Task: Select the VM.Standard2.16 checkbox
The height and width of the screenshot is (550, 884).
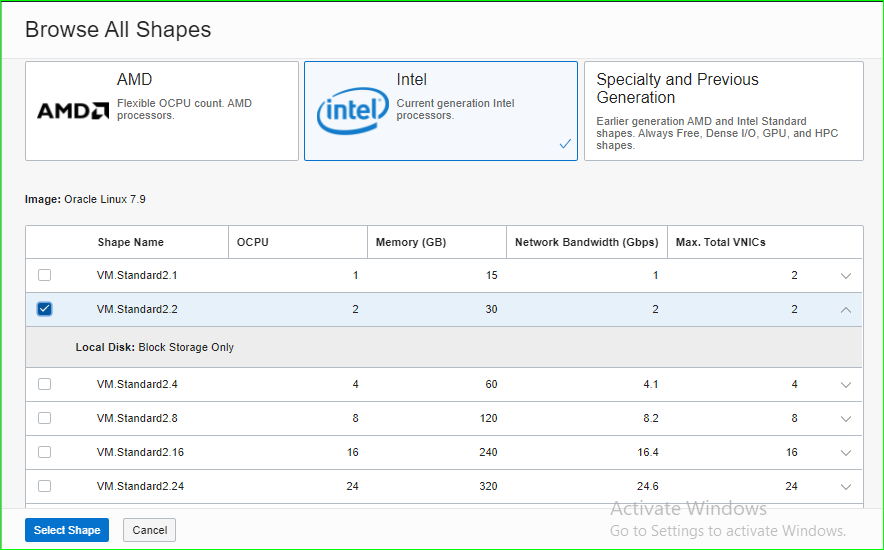Action: [x=44, y=452]
